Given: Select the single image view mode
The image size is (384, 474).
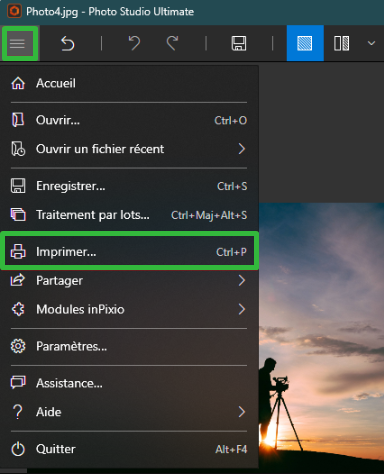Looking at the screenshot, I should tap(305, 43).
